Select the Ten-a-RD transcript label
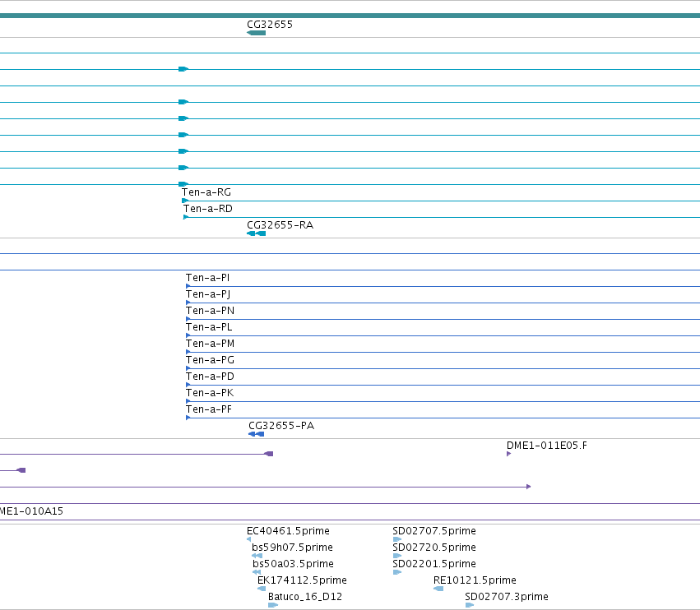The height and width of the screenshot is (610, 700). (207, 208)
